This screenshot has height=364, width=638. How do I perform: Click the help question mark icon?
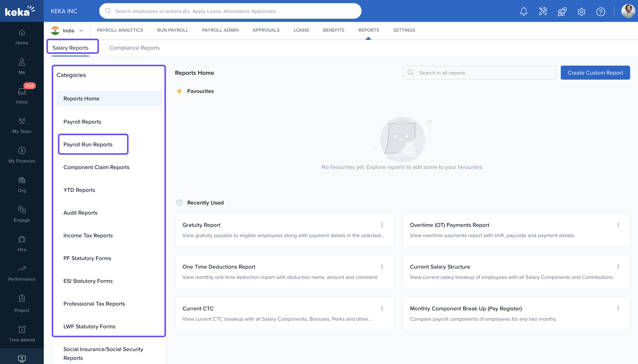click(x=601, y=12)
